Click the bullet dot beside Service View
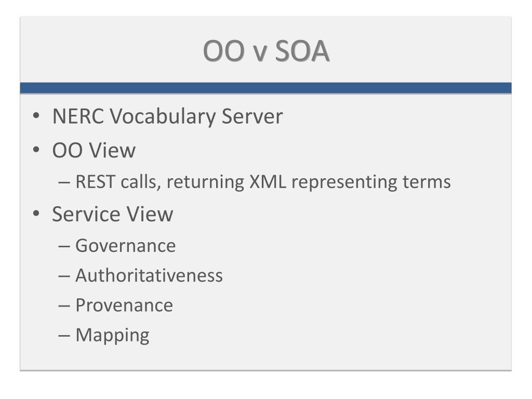 36,214
